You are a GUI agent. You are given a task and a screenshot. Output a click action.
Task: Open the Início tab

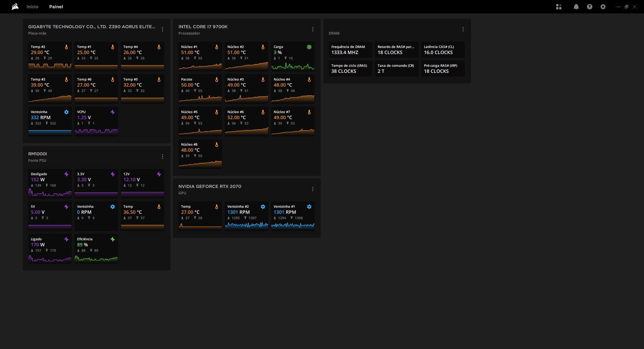(33, 7)
